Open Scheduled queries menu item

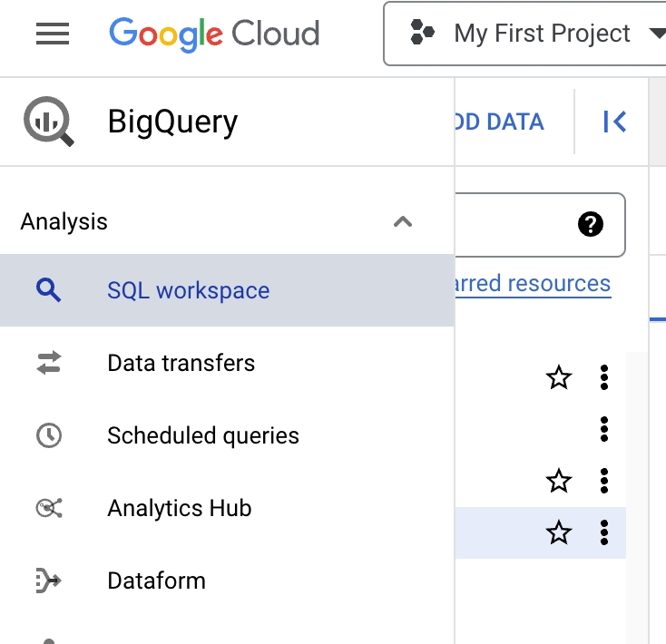click(x=202, y=435)
